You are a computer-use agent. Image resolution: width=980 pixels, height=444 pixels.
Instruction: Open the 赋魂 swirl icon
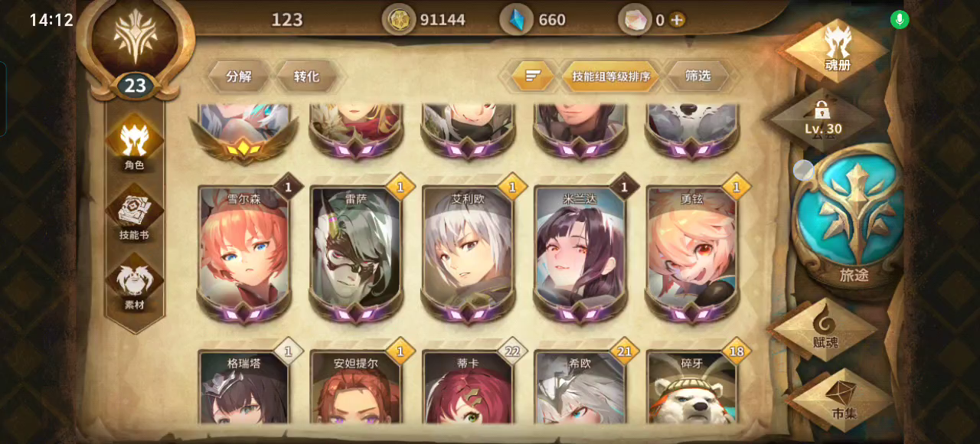tap(825, 329)
